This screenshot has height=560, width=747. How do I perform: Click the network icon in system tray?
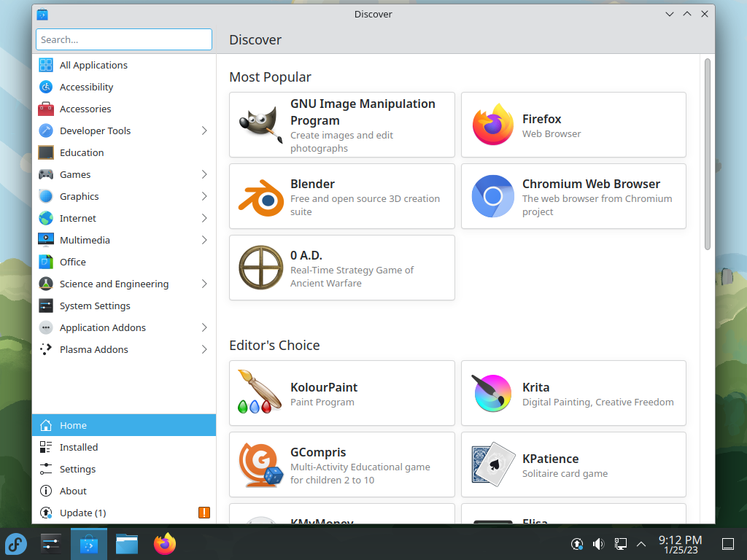pyautogui.click(x=620, y=544)
